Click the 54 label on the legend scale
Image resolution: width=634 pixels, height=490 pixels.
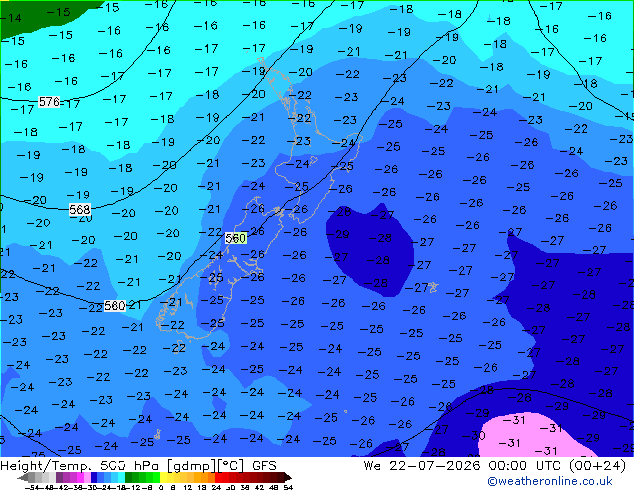288,487
